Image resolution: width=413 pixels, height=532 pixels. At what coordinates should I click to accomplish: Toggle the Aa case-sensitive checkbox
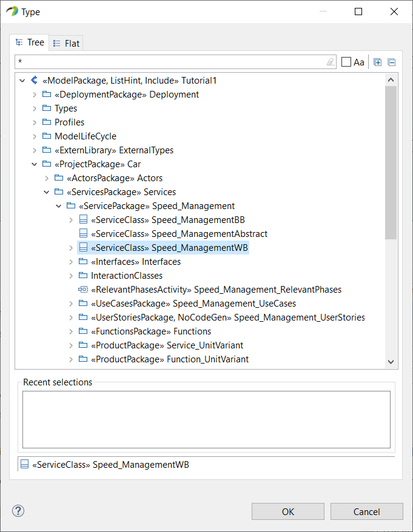(x=346, y=62)
